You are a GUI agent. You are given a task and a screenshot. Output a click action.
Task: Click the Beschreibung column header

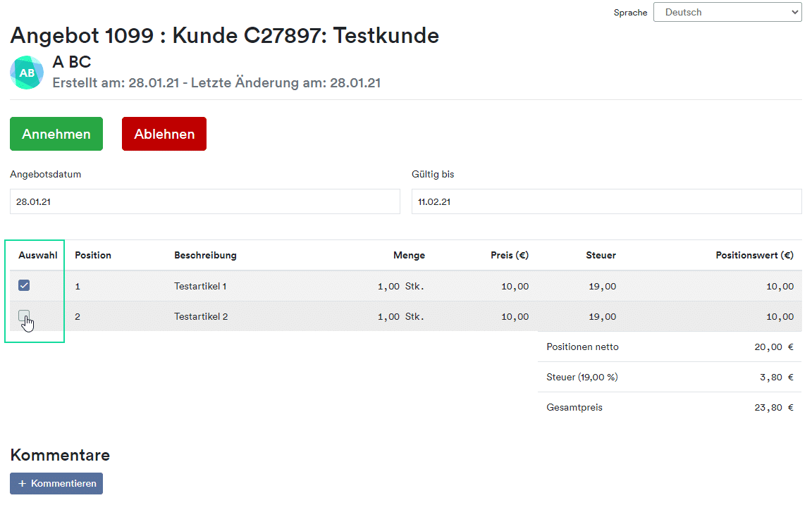coord(205,255)
